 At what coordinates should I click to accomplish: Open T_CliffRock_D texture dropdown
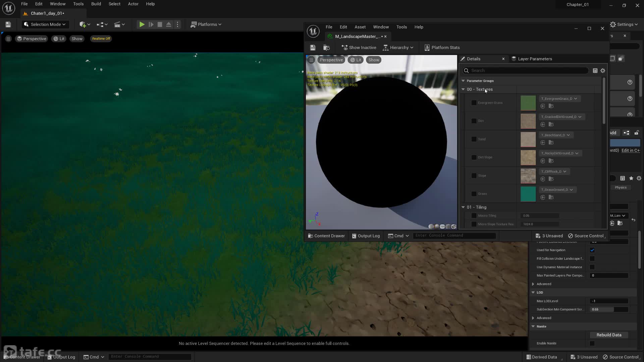pos(554,172)
